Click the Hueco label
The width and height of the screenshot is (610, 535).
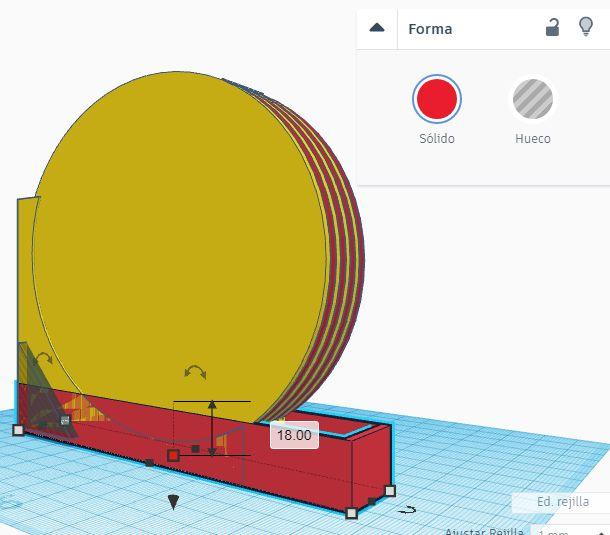click(x=533, y=139)
